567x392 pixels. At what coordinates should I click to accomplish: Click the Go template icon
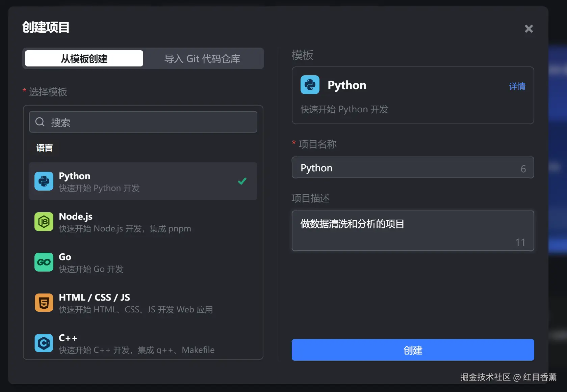[44, 262]
